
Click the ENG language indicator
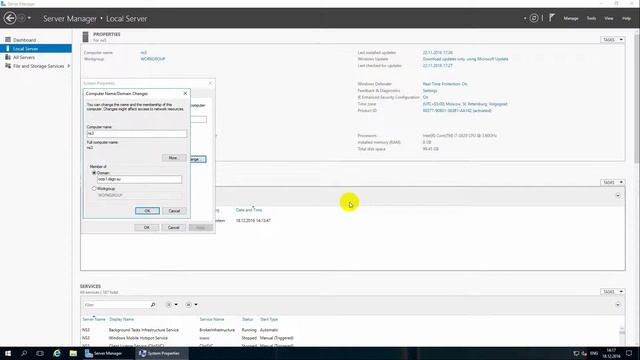[594, 353]
